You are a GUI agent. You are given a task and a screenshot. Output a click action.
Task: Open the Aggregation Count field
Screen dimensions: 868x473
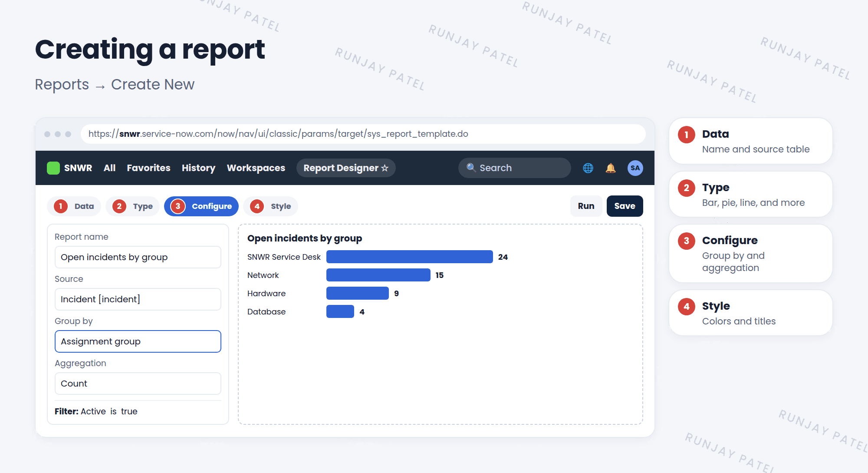pyautogui.click(x=138, y=384)
